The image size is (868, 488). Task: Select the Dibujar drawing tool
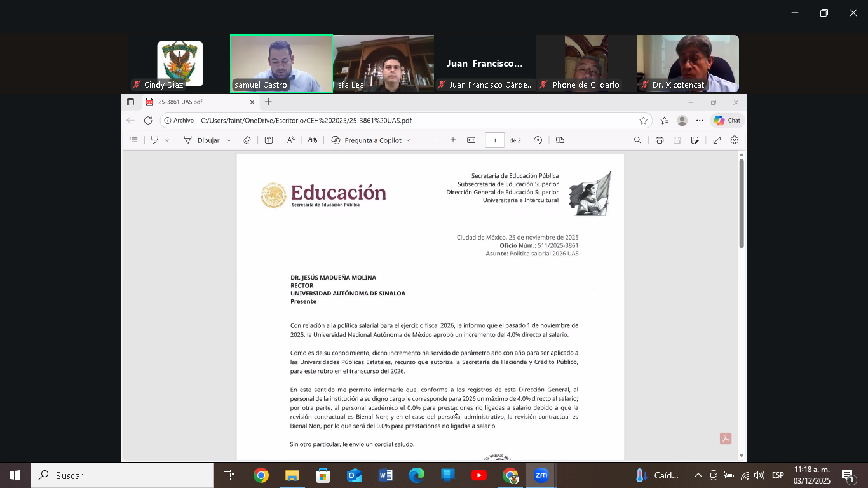(201, 140)
